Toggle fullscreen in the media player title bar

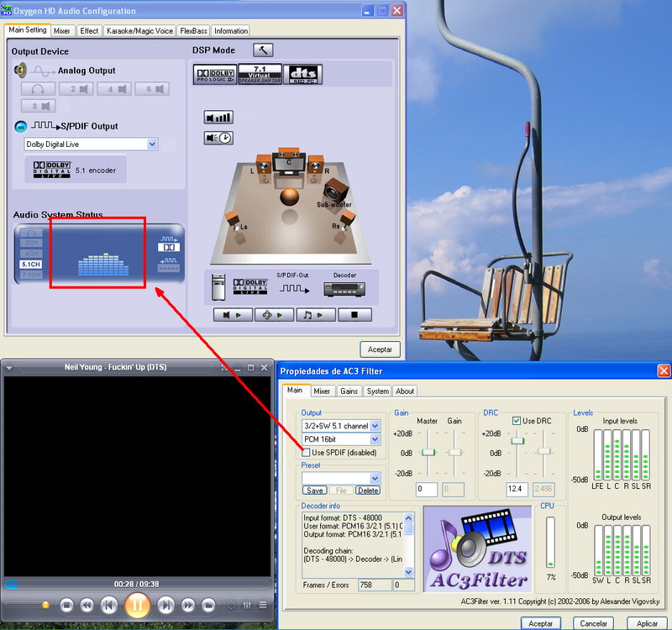click(223, 368)
